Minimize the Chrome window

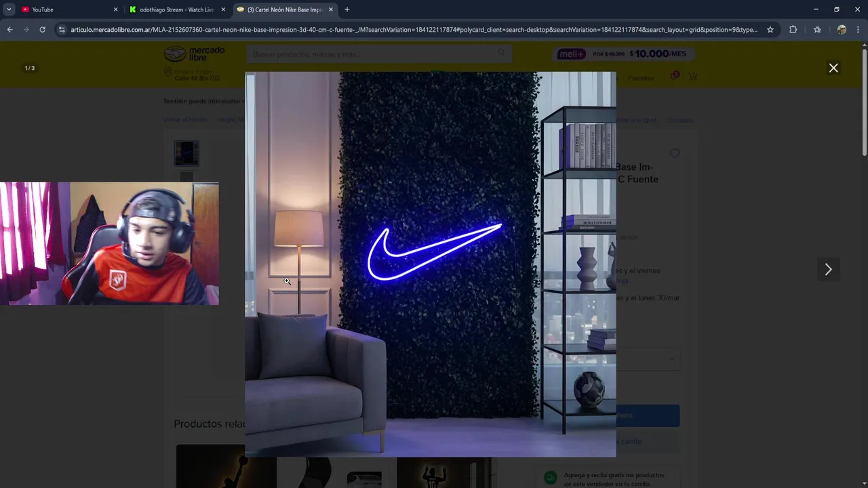815,9
